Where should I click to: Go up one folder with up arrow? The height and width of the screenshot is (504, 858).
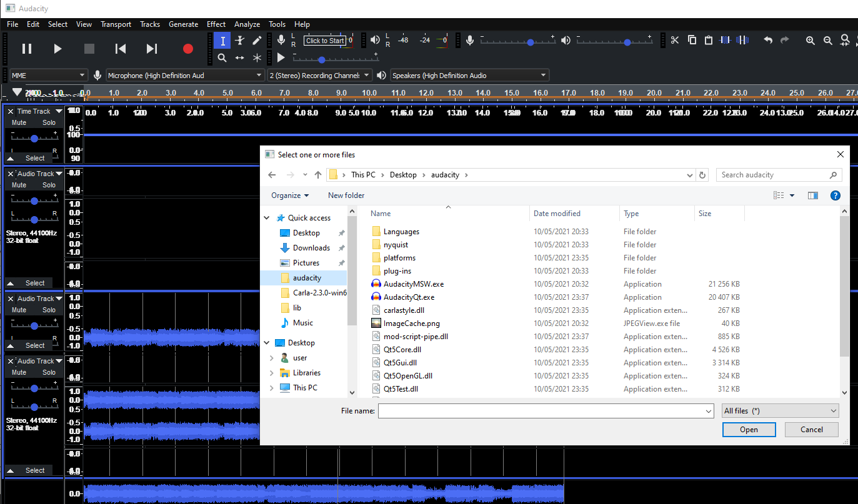(x=318, y=175)
